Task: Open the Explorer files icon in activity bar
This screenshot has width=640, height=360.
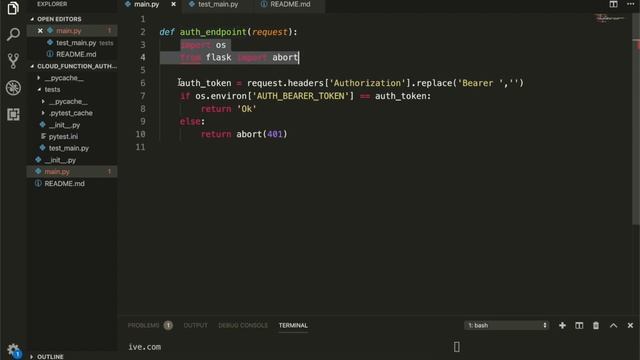Action: point(13,8)
